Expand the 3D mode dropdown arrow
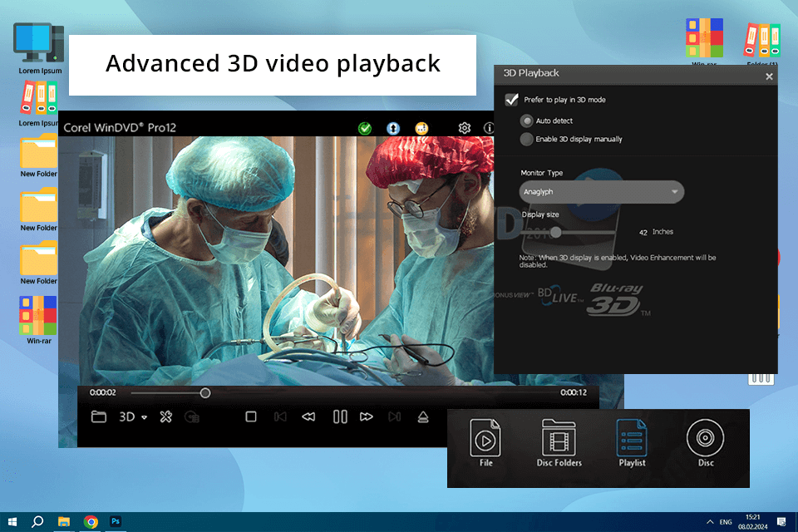 (145, 417)
